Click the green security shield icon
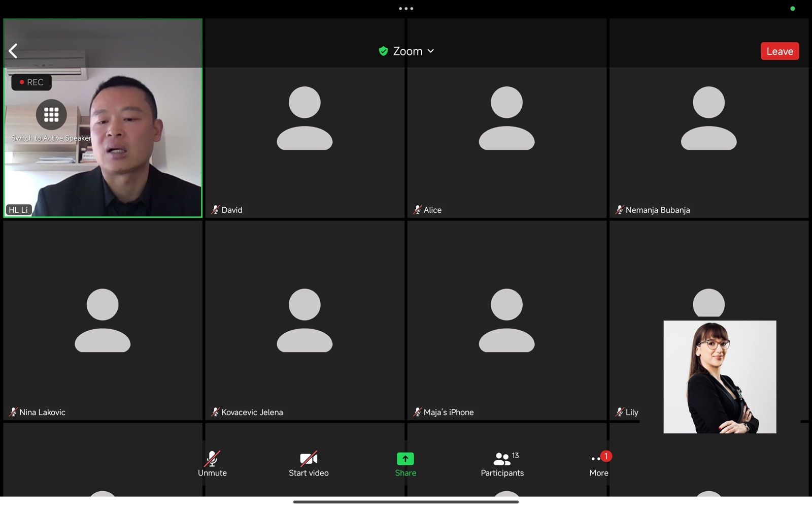Image resolution: width=812 pixels, height=508 pixels. click(384, 51)
